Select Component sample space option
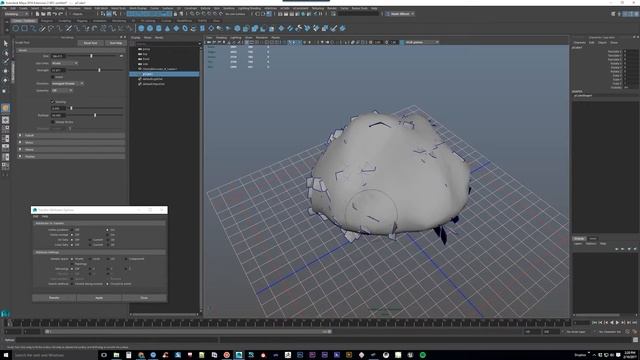 click(126, 259)
